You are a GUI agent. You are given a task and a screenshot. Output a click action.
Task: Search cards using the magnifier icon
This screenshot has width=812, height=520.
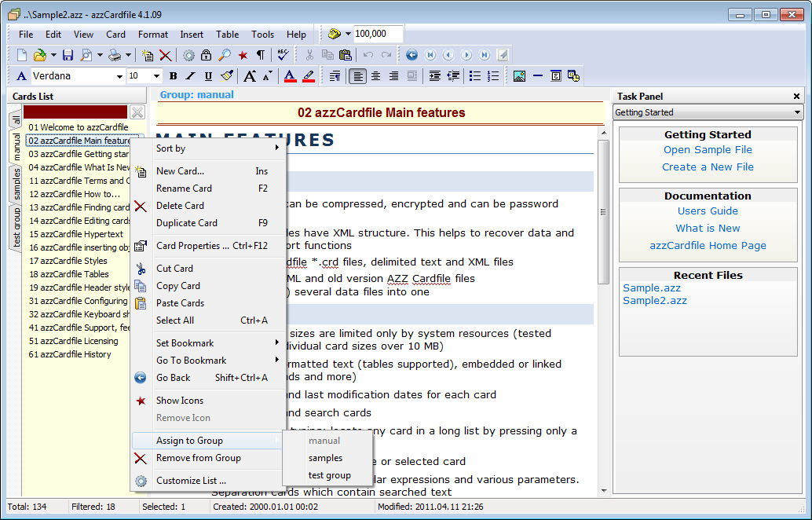223,55
